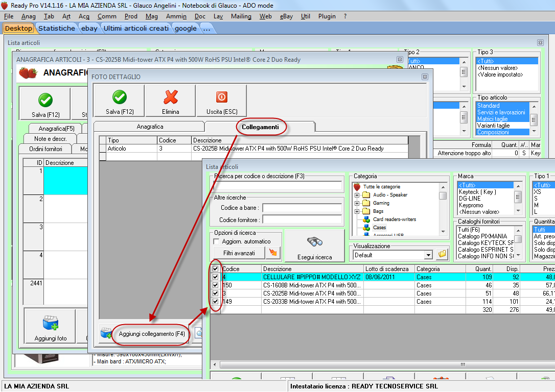Select Keyteck ( Key ) in Marca list
The width and height of the screenshot is (555, 392).
477,191
